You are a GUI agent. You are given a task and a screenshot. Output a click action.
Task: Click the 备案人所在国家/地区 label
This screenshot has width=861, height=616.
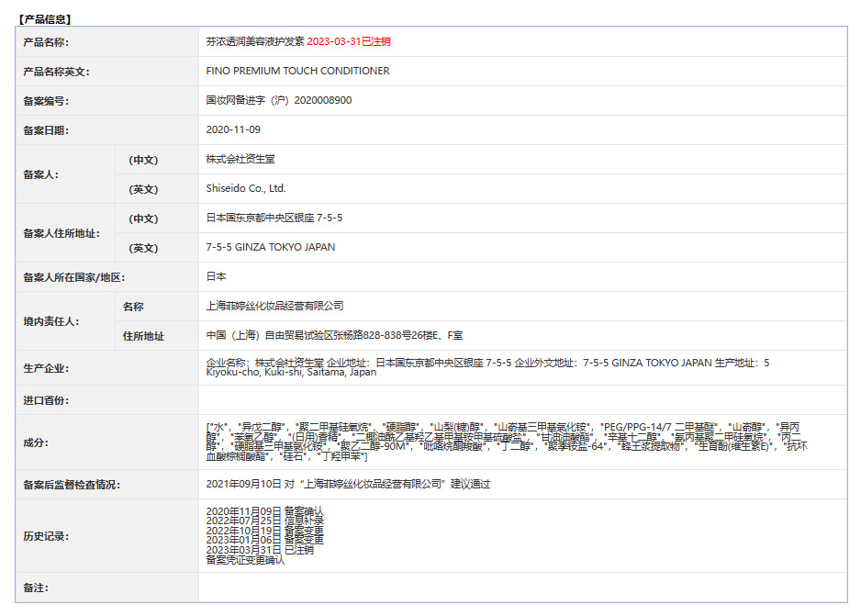click(74, 278)
